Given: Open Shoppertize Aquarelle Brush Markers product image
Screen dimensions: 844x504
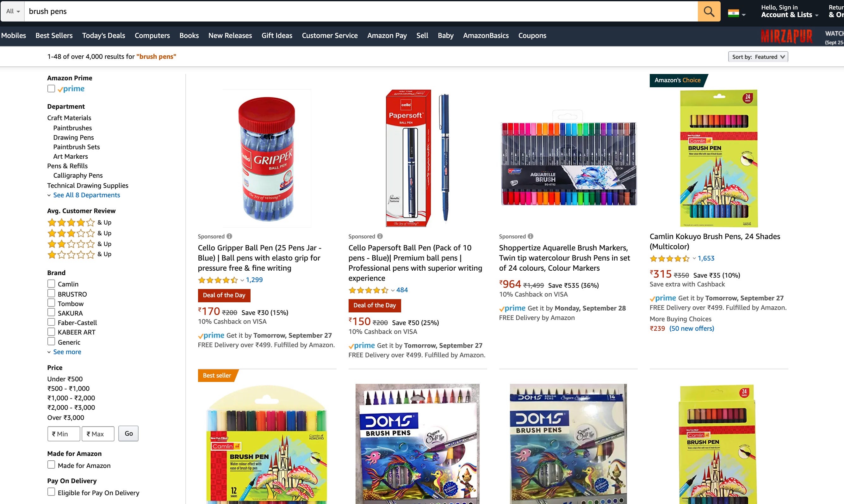Looking at the screenshot, I should pyautogui.click(x=568, y=158).
